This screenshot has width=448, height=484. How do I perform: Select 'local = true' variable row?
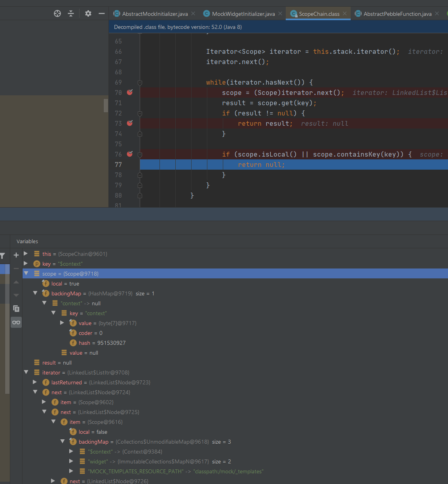(x=235, y=284)
